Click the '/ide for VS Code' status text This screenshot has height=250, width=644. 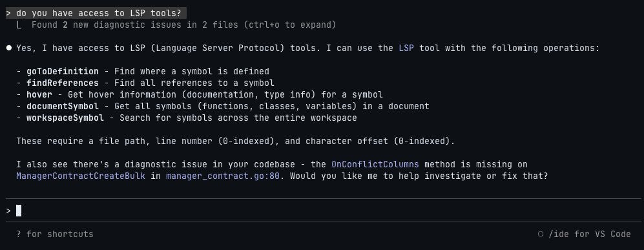click(589, 234)
